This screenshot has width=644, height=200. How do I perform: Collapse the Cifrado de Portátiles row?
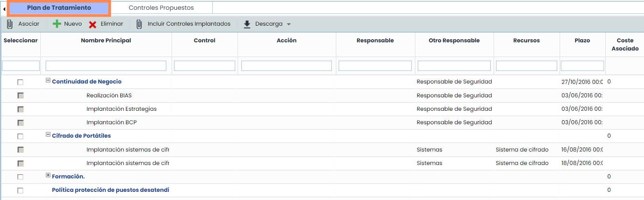(x=48, y=134)
